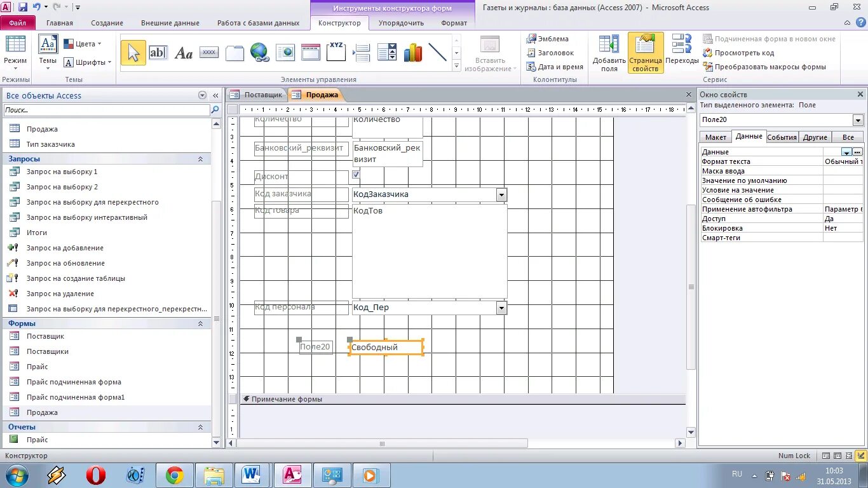
Task: Switch to the Упорядочить ribbon tab
Action: 401,23
